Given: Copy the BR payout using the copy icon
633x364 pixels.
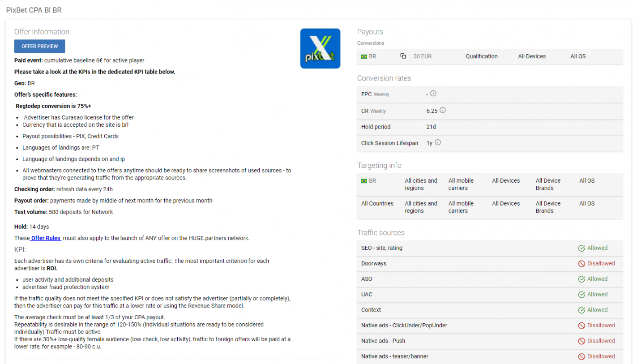Looking at the screenshot, I should click(403, 56).
